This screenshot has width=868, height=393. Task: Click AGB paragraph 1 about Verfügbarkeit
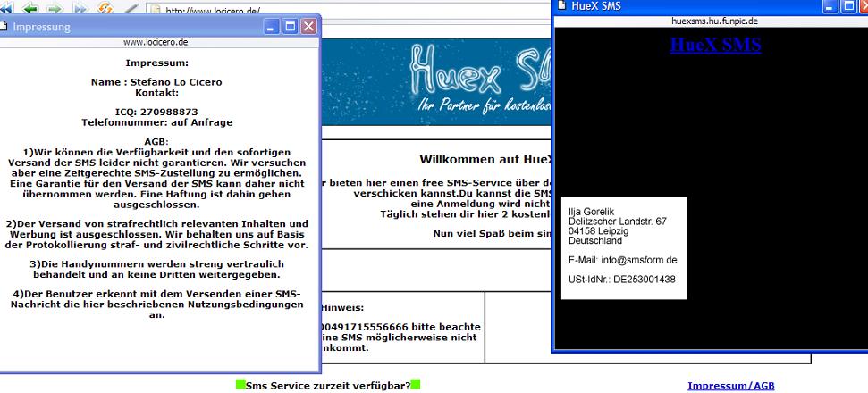pos(156,178)
